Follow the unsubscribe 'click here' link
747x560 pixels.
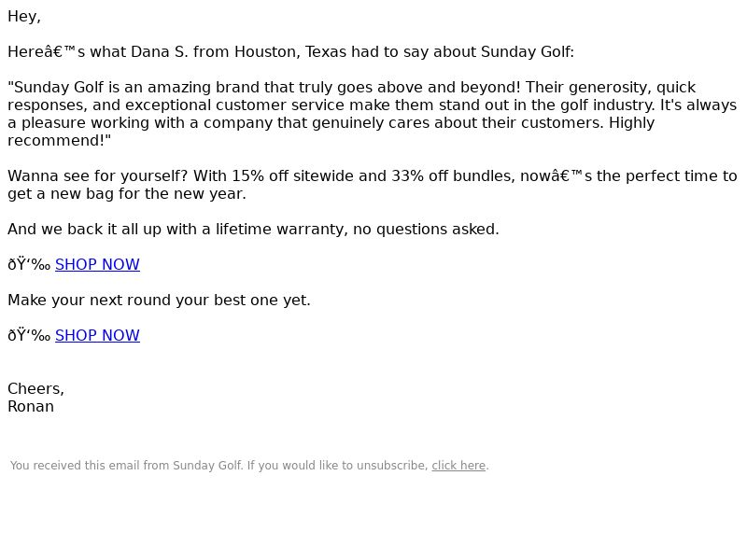click(x=458, y=465)
